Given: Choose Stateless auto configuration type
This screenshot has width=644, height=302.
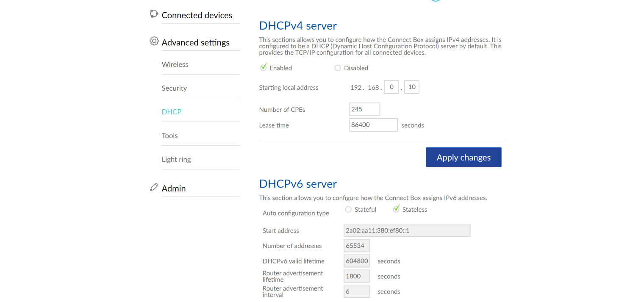Looking at the screenshot, I should [x=396, y=209].
